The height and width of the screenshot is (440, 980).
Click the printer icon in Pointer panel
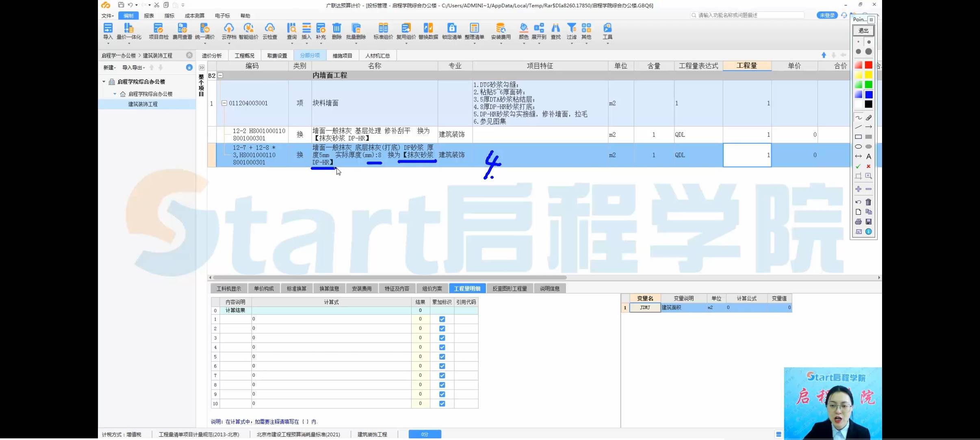click(x=858, y=222)
